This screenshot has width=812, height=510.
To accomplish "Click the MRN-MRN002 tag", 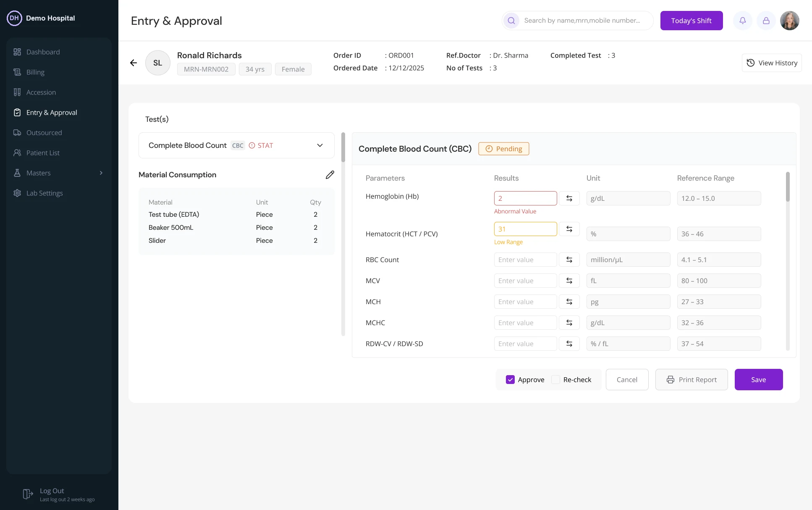I will coord(206,69).
